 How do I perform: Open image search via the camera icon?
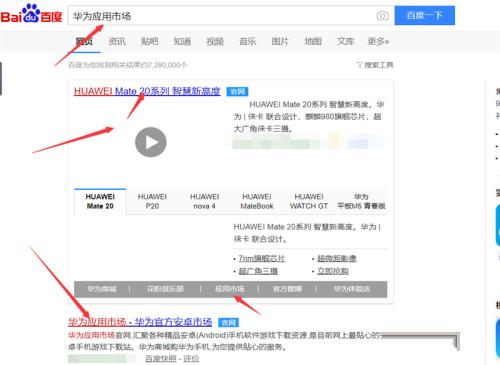pos(382,15)
